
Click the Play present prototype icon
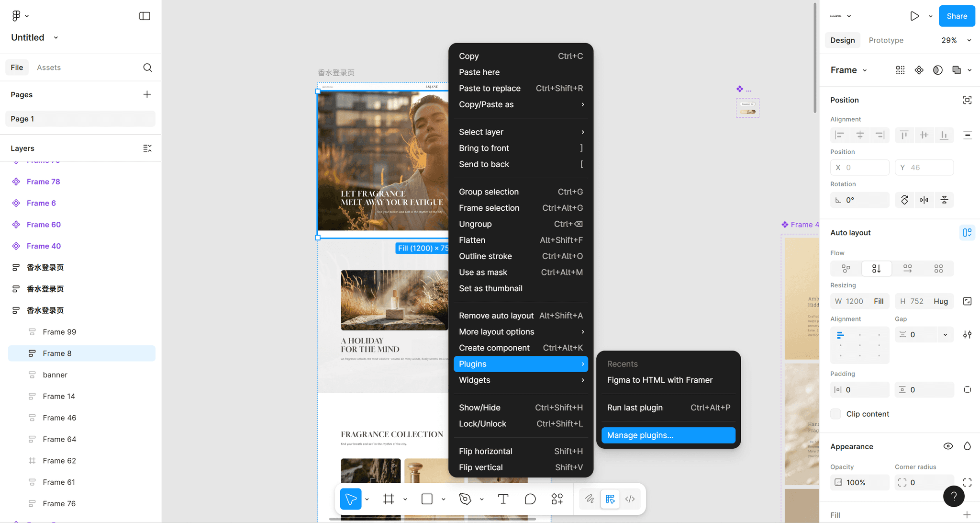[x=914, y=16]
